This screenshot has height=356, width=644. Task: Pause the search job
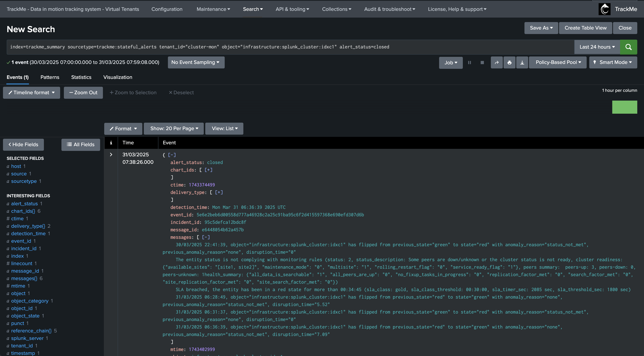(470, 63)
